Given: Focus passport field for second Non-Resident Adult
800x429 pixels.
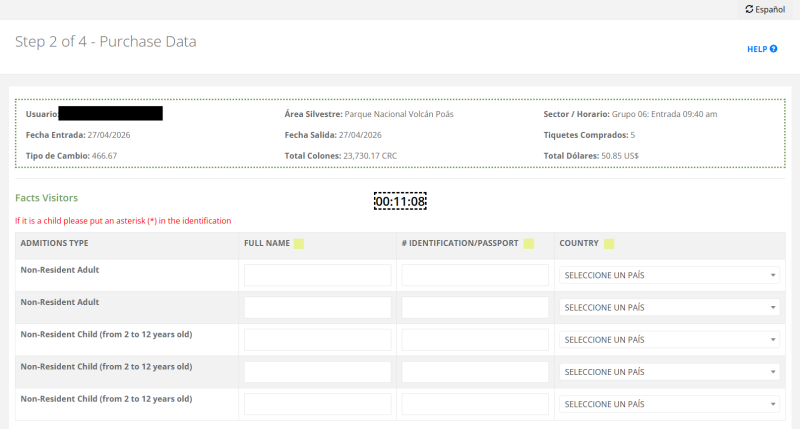Looking at the screenshot, I should click(x=475, y=307).
